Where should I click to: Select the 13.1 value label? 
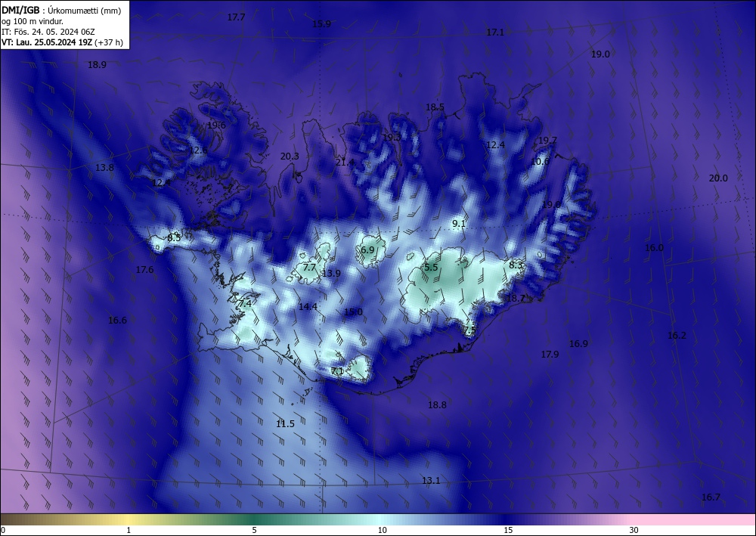[431, 481]
